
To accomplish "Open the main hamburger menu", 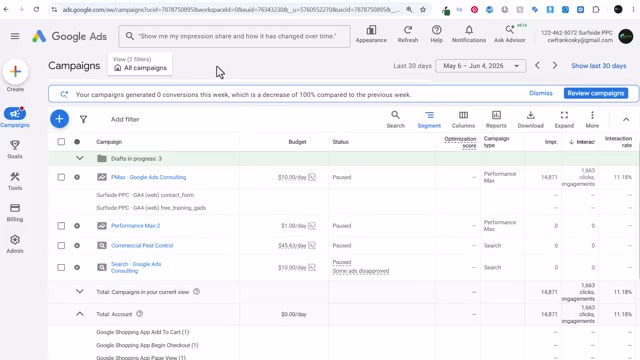I will [x=15, y=36].
